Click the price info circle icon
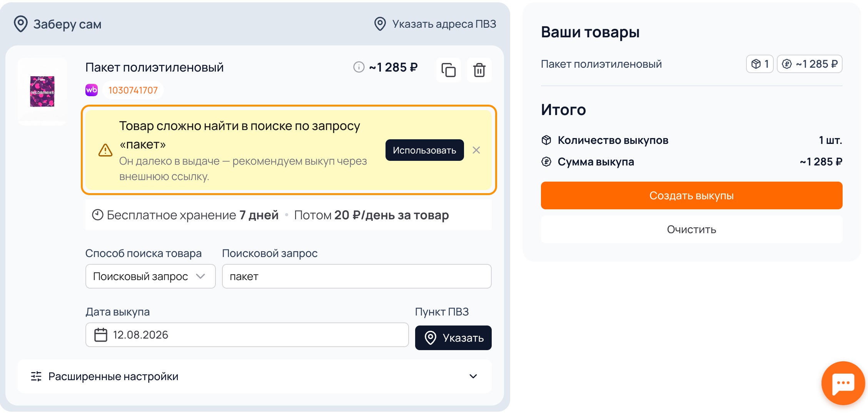The width and height of the screenshot is (868, 414). point(359,67)
